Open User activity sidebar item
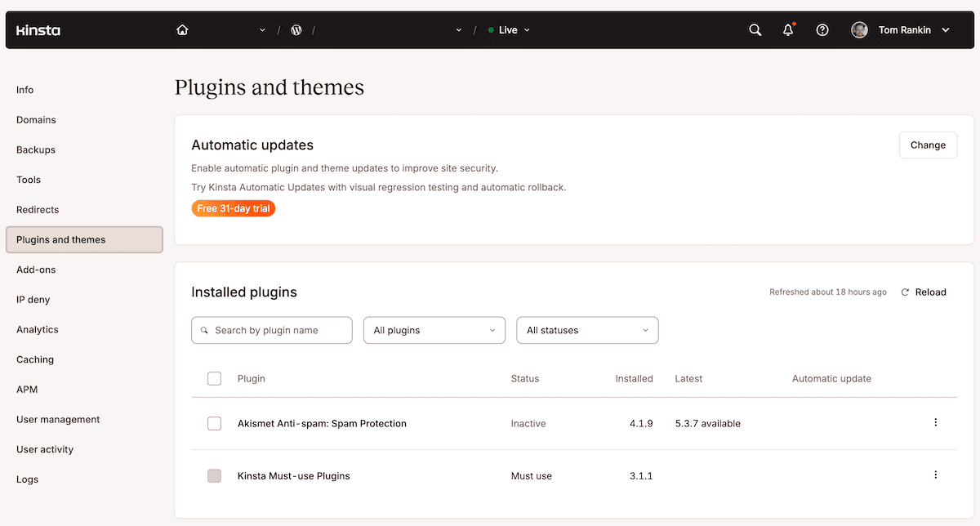The height and width of the screenshot is (526, 980). coord(45,449)
